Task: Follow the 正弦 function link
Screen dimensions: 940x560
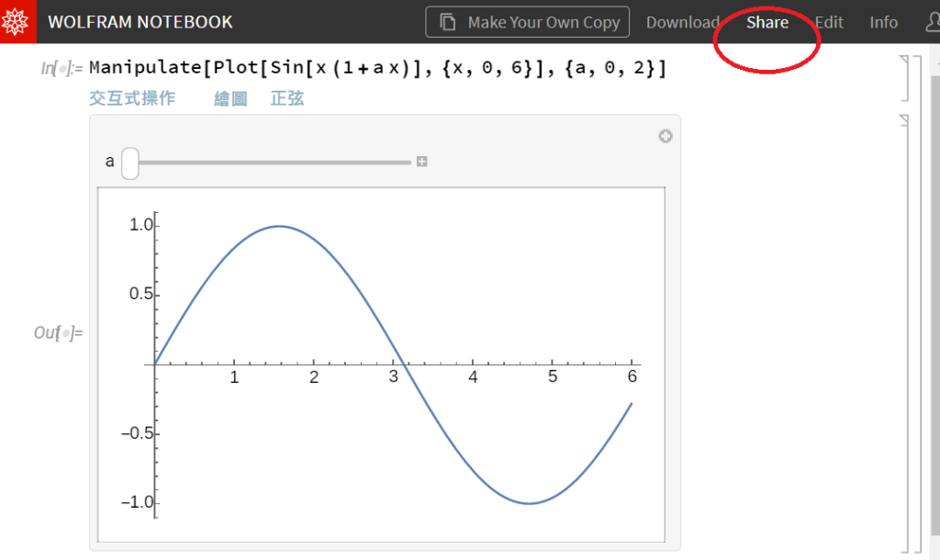Action: 286,98
